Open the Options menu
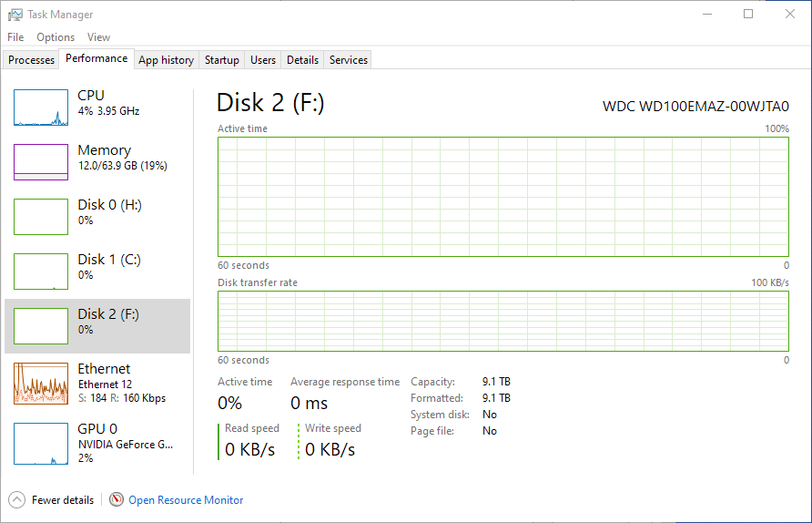Screen dimensions: 812x523 point(56,37)
